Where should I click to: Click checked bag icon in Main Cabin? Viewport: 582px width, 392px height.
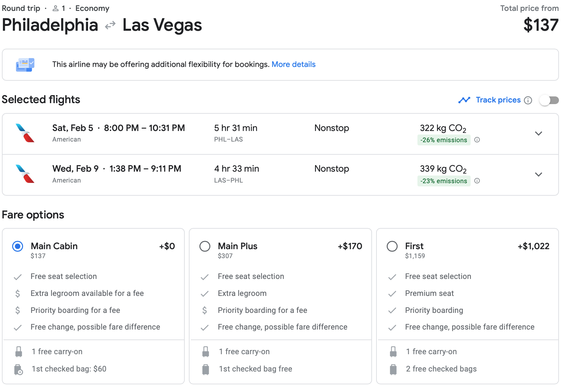click(x=19, y=369)
